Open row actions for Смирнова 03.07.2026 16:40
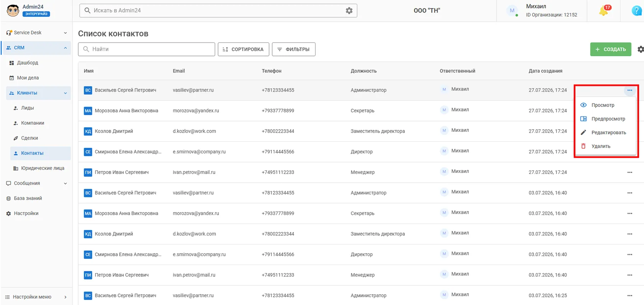 629,254
